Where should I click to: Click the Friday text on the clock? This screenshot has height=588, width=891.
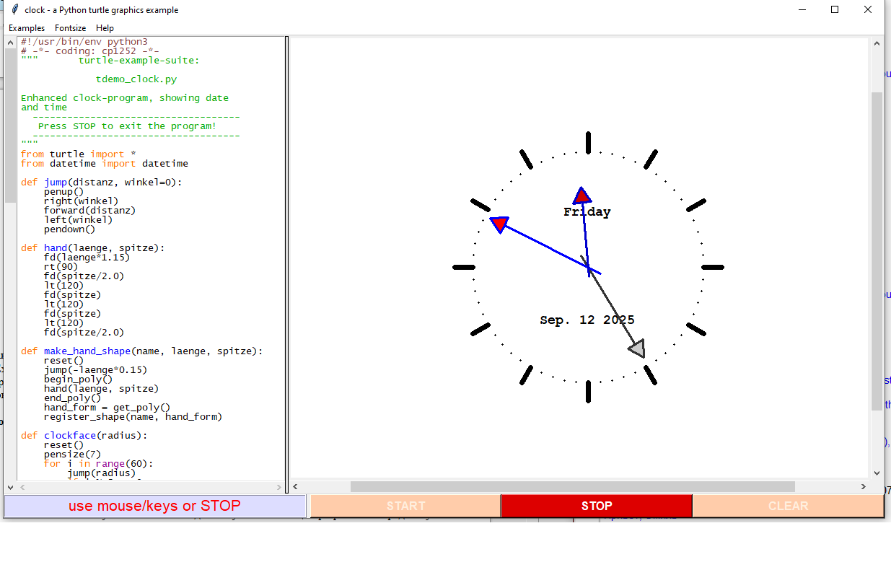(587, 212)
